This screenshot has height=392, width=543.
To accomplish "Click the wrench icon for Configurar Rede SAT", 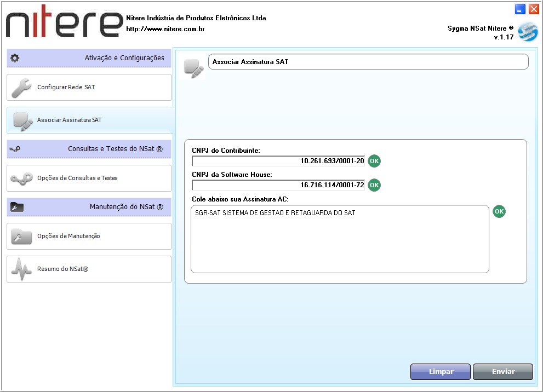I will [x=21, y=88].
